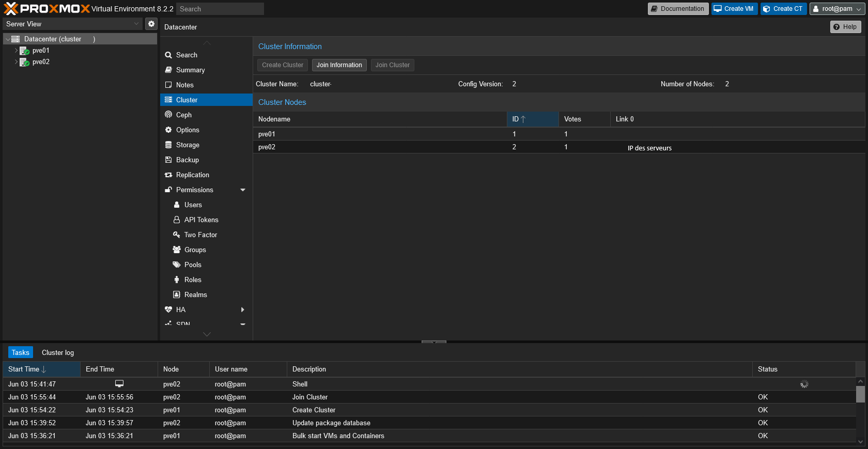
Task: Select the pve01 node in tree
Action: (x=41, y=51)
